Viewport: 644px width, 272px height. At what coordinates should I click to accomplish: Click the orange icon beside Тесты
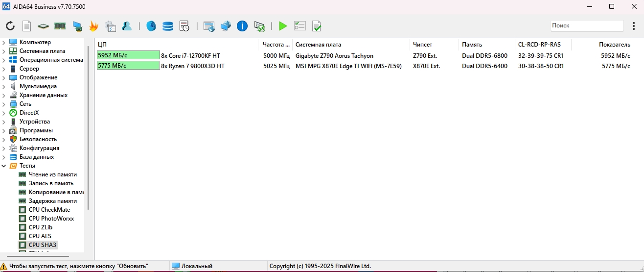[x=13, y=166]
